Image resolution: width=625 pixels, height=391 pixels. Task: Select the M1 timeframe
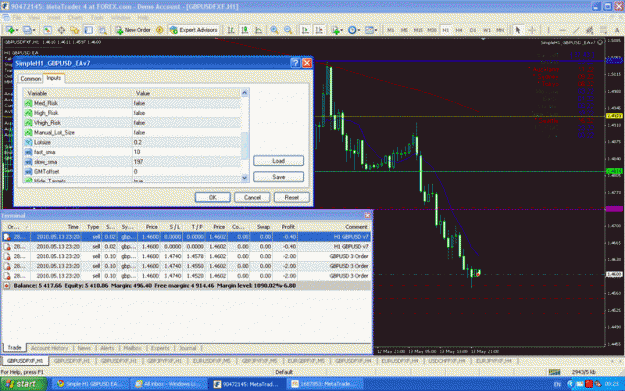point(391,30)
